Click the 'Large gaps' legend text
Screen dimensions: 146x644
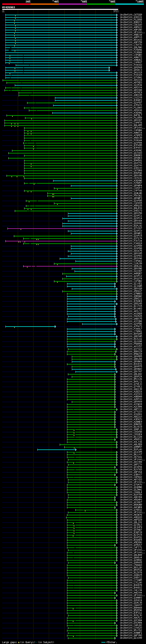[10, 642]
